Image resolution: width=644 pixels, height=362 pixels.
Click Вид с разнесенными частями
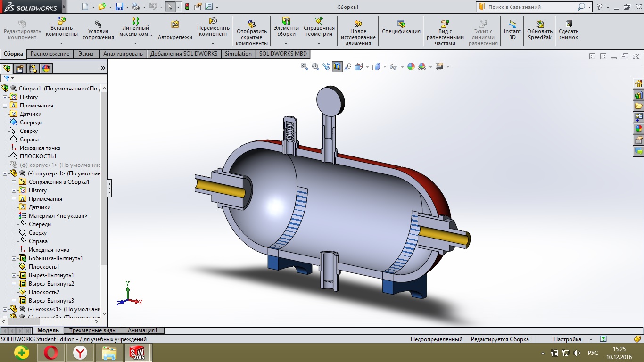(445, 33)
